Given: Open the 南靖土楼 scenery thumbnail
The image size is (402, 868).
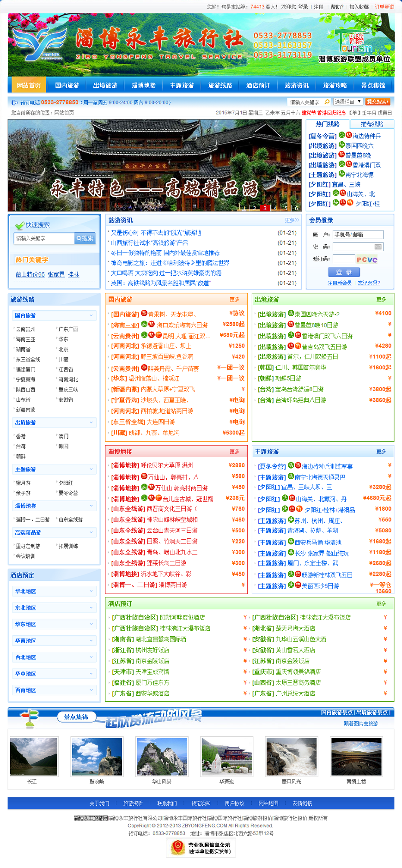Looking at the screenshot, I should point(357,757).
